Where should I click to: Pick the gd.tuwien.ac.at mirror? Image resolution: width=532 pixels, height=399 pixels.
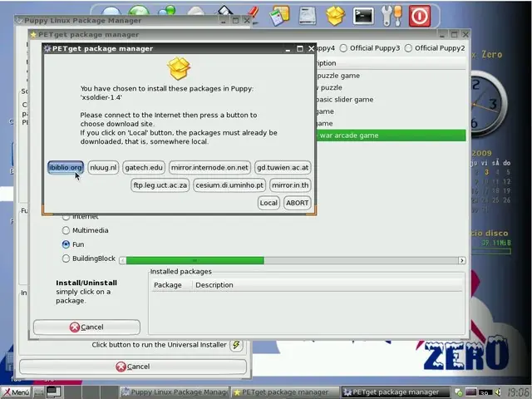283,168
